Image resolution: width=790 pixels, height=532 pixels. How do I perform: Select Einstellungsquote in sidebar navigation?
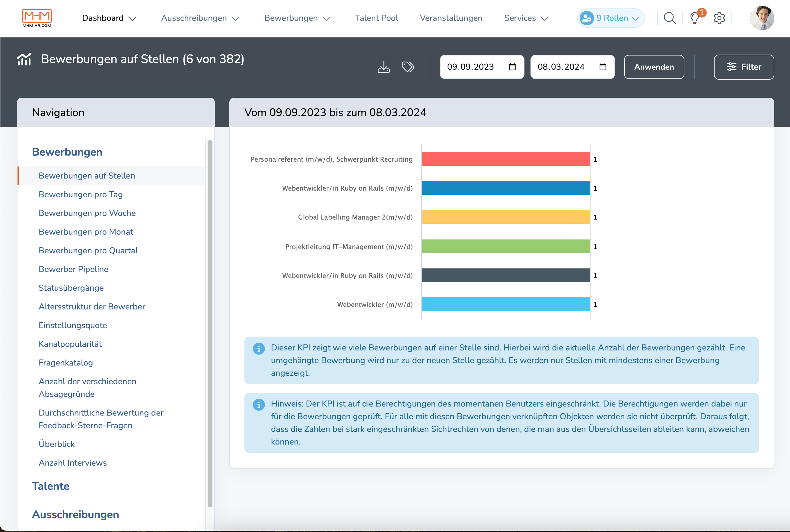point(72,325)
